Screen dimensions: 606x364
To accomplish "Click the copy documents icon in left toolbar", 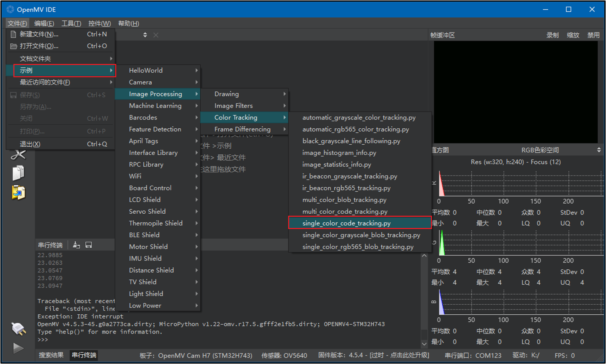I will (18, 173).
